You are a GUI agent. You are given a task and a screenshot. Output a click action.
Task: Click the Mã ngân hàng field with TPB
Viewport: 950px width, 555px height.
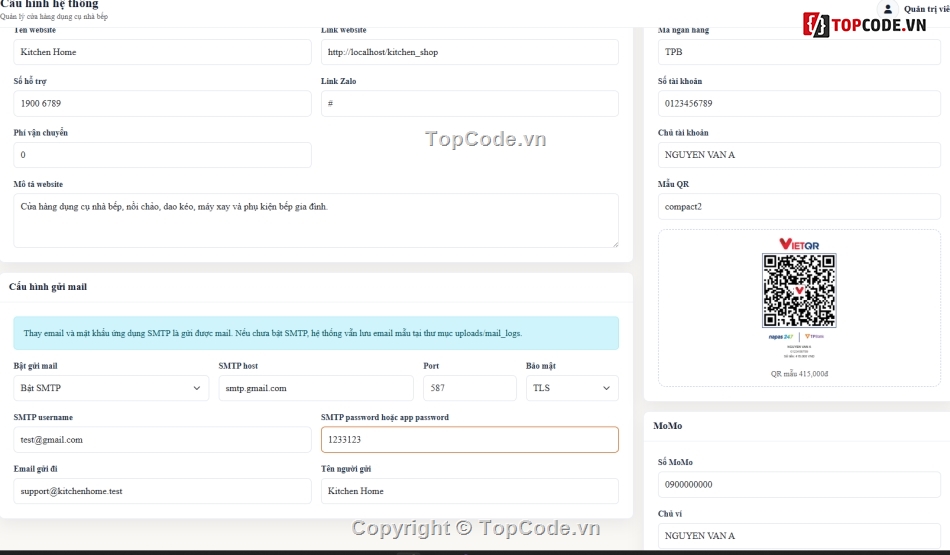[799, 52]
